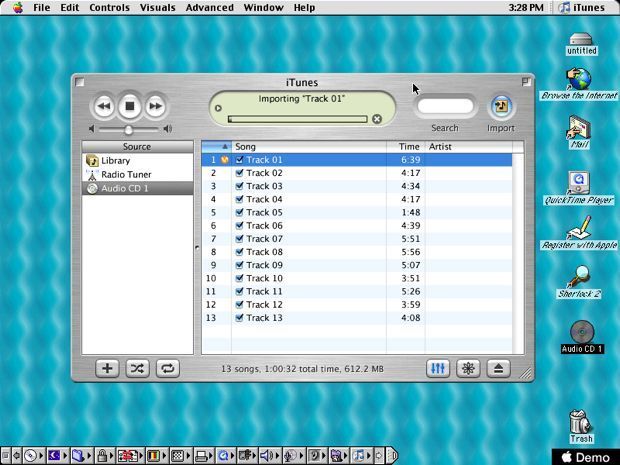
Task: Uncheck the Track 07 checkbox
Action: point(239,238)
